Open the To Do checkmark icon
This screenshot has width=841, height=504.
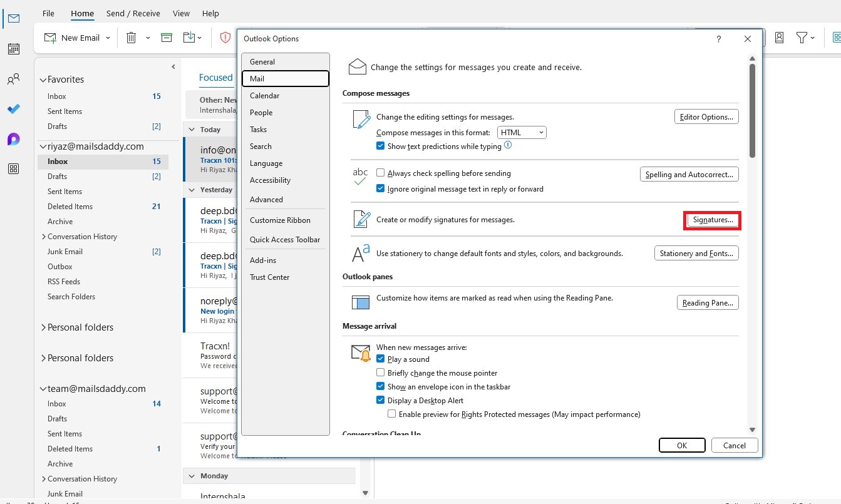[x=13, y=109]
